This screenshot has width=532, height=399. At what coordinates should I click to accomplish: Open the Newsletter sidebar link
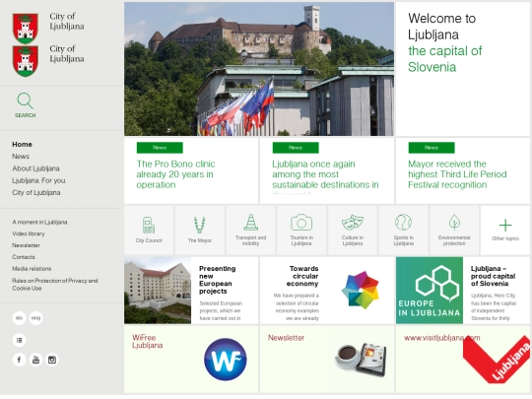[27, 245]
